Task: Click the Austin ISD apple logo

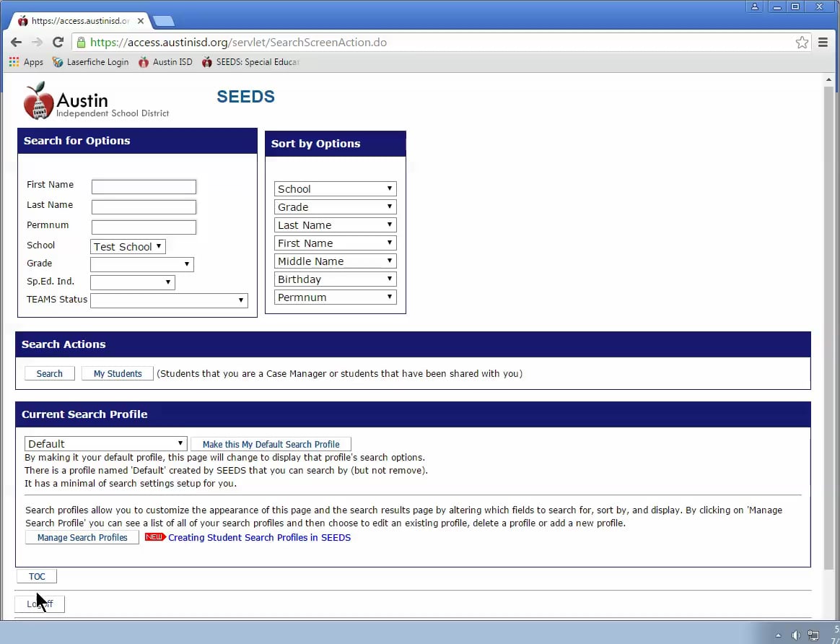Action: pos(38,101)
